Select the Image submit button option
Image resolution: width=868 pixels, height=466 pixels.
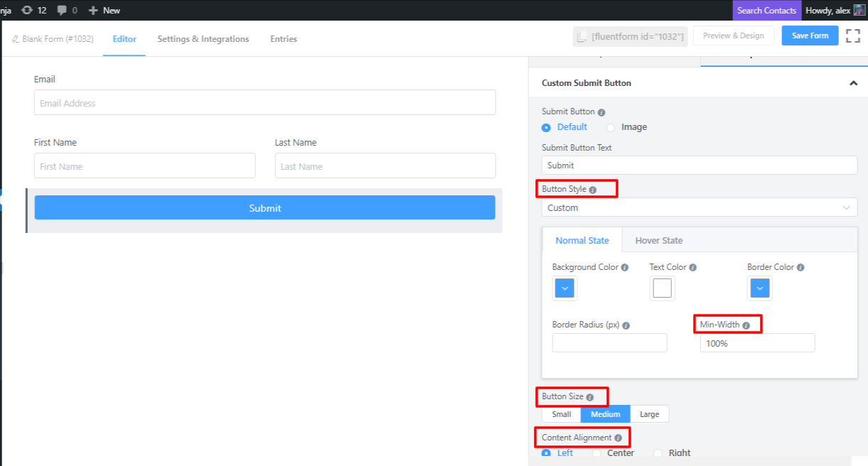coord(611,127)
